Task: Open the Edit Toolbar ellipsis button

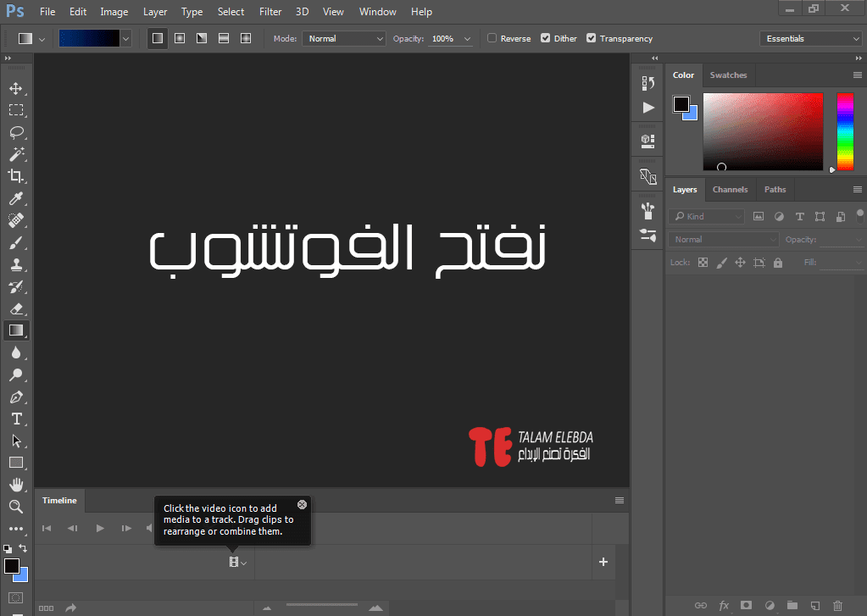Action: tap(16, 529)
